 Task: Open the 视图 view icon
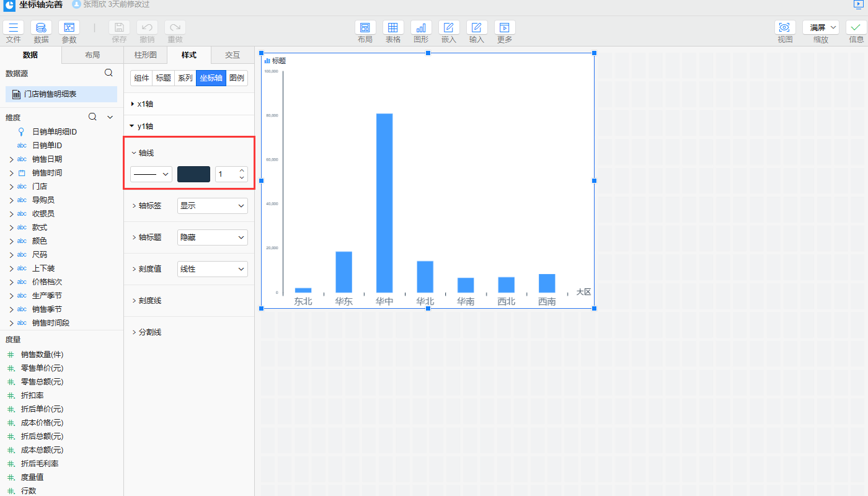coord(785,28)
